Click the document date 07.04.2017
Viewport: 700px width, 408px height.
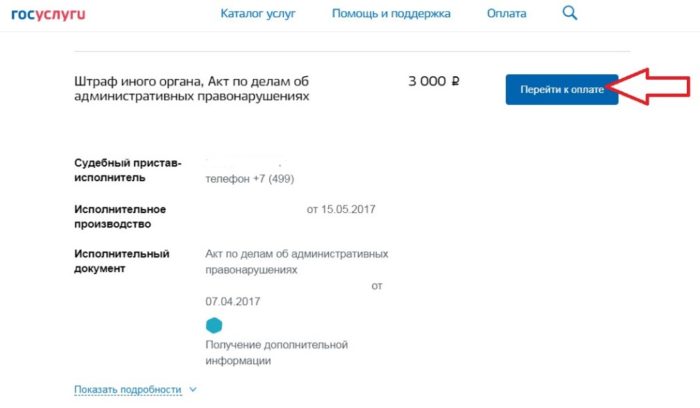point(233,301)
